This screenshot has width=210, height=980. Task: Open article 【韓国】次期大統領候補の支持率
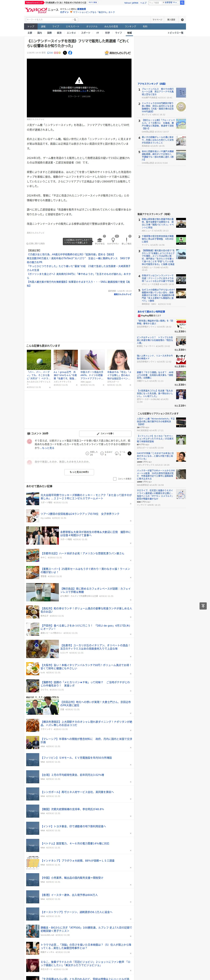[72, 809]
